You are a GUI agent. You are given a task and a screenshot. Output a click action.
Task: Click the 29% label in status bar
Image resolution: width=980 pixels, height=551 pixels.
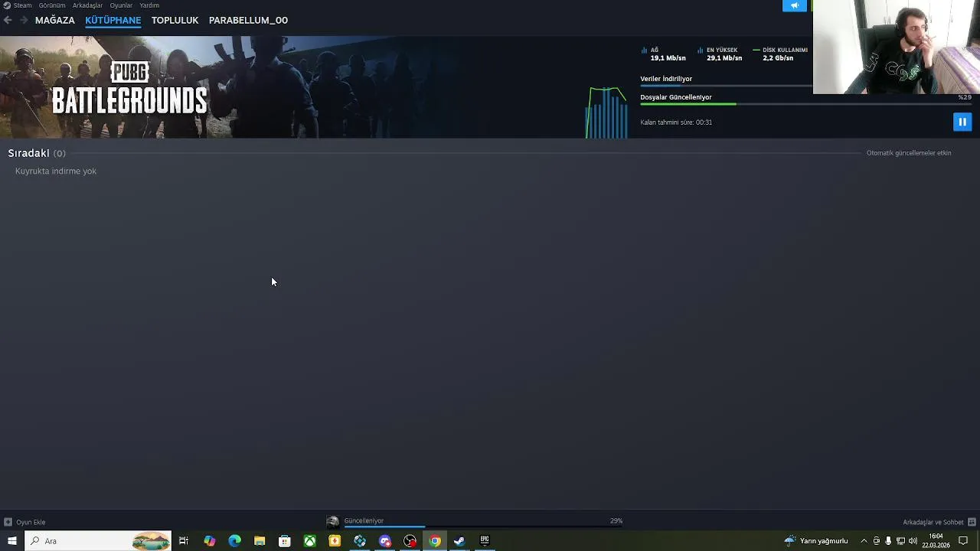(x=616, y=520)
